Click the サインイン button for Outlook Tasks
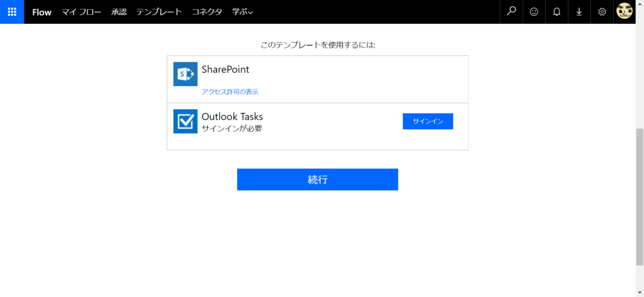The height and width of the screenshot is (297, 644). tap(428, 121)
